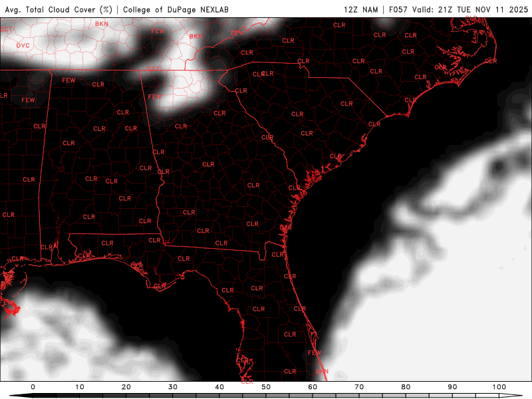Click the colorbar label "20"

tap(126, 387)
